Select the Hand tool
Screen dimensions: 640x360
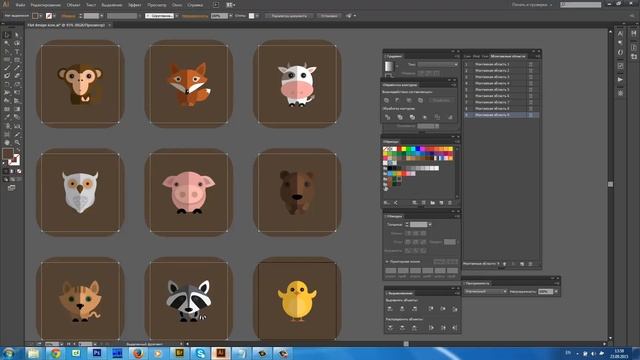(7, 142)
